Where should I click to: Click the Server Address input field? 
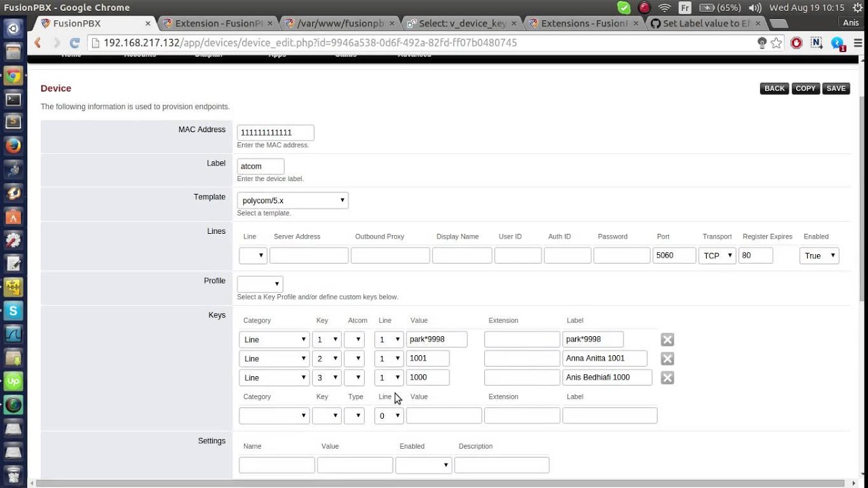coord(309,256)
